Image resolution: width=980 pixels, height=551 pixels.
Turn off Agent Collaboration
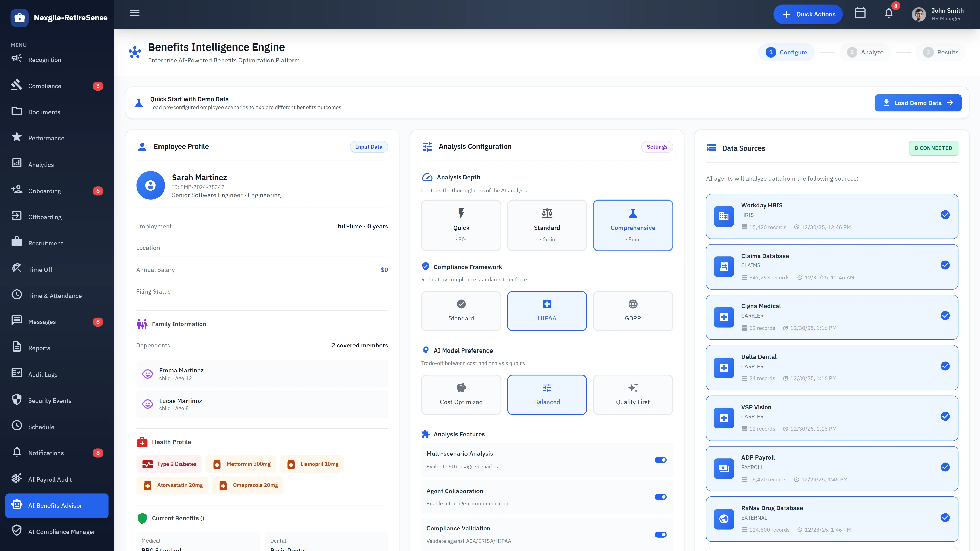[661, 497]
